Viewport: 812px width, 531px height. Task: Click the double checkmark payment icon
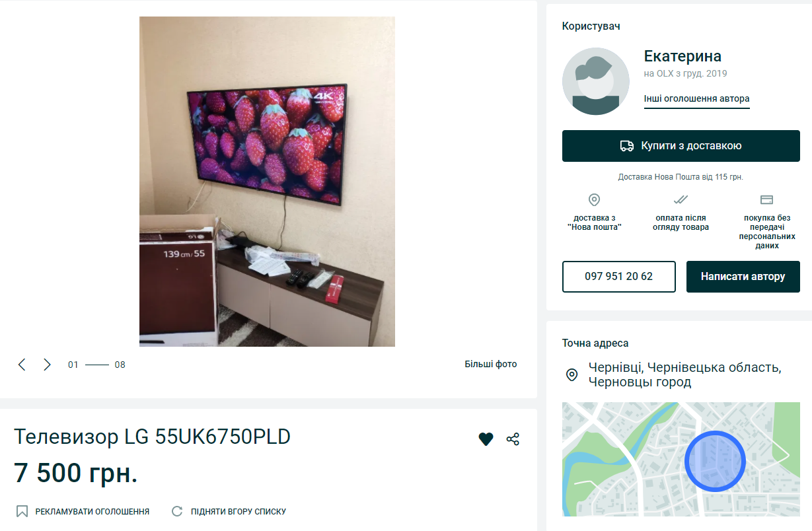click(681, 199)
